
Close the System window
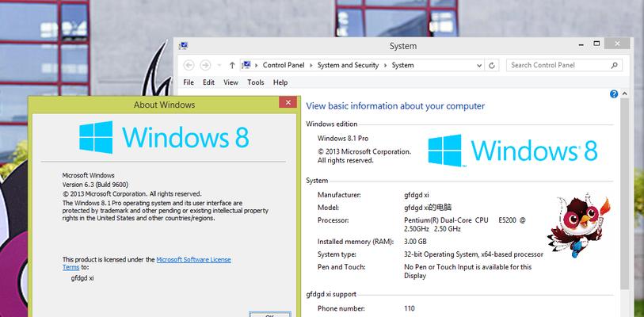(617, 44)
